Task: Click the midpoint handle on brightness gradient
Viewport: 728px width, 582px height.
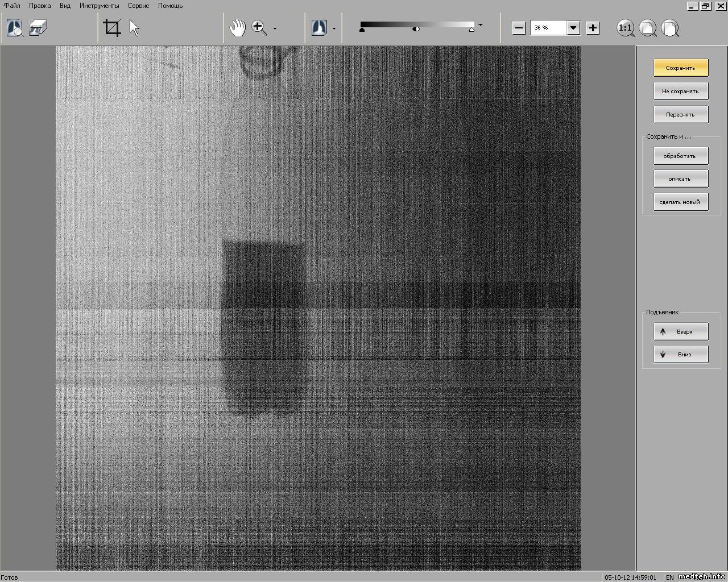Action: coord(416,29)
